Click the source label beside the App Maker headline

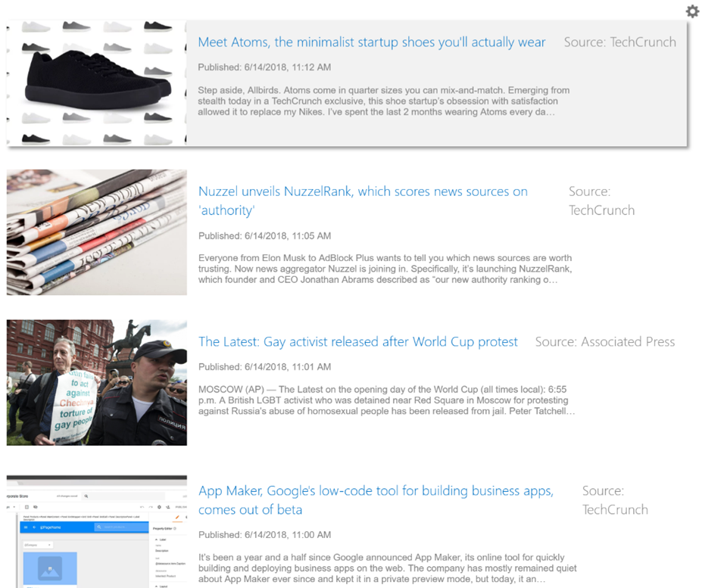click(614, 500)
